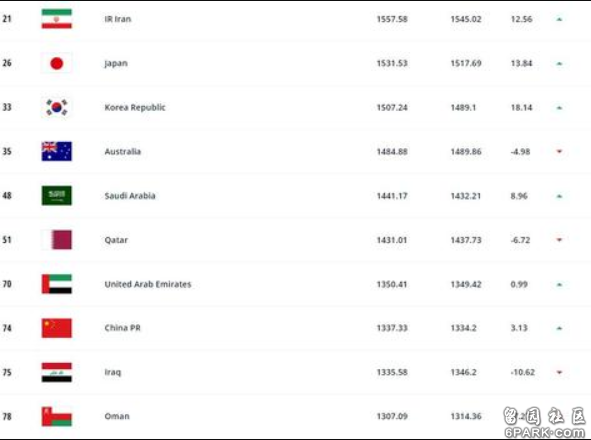Open the Saudi Arabia team link
The image size is (591, 440).
130,196
